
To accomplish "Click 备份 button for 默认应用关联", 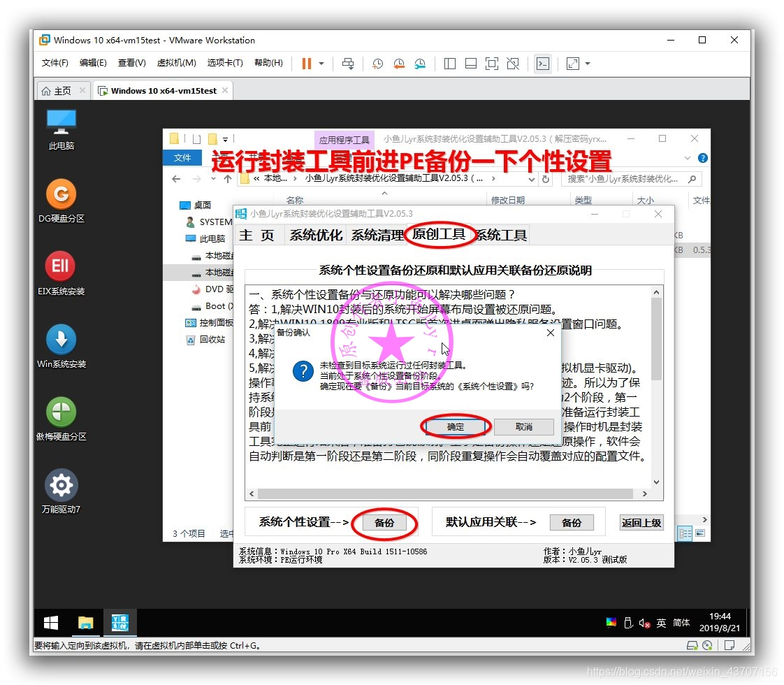I will tap(572, 523).
